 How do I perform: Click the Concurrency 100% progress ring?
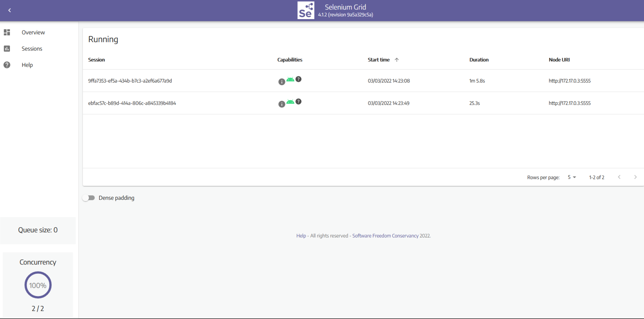point(38,285)
